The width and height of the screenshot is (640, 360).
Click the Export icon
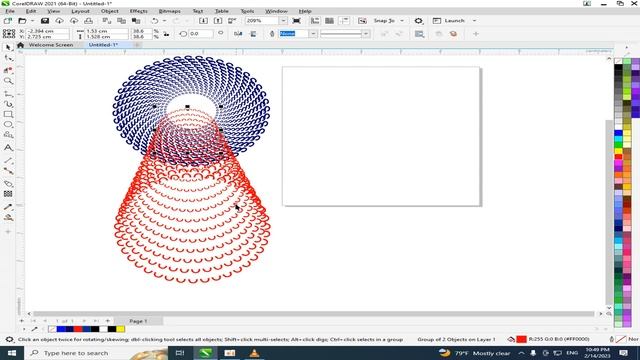(x=218, y=21)
